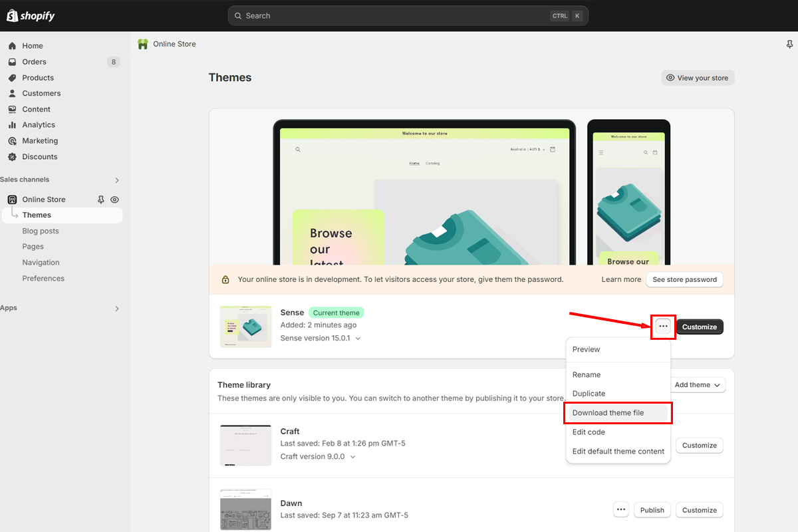The width and height of the screenshot is (798, 532).
Task: Open the Craft theme thumbnail
Action: tap(245, 446)
